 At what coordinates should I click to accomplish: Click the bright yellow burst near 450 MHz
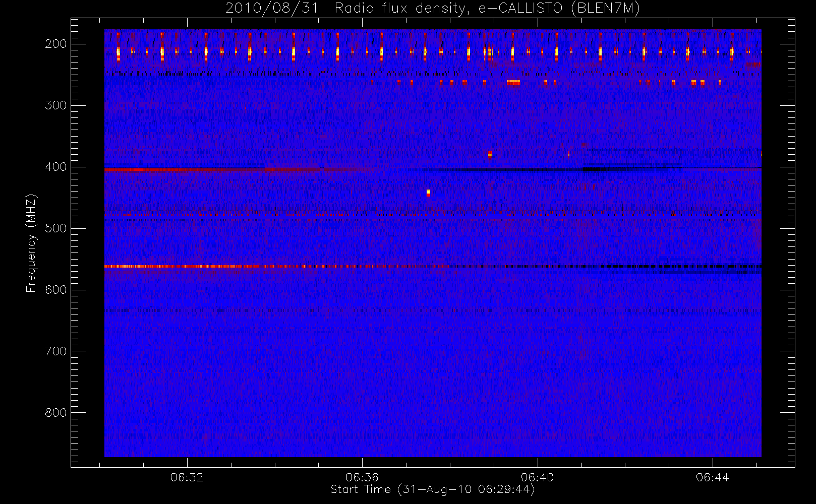click(x=428, y=193)
